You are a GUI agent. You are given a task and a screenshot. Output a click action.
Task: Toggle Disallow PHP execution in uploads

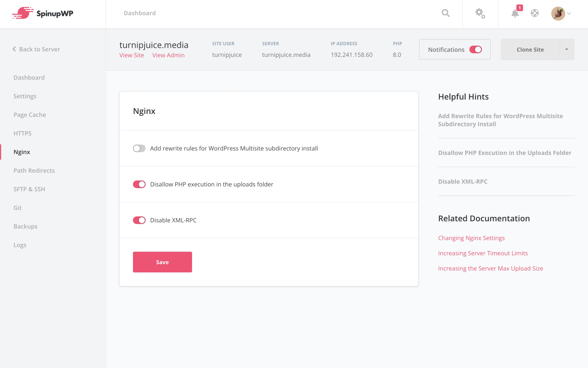pyautogui.click(x=139, y=184)
